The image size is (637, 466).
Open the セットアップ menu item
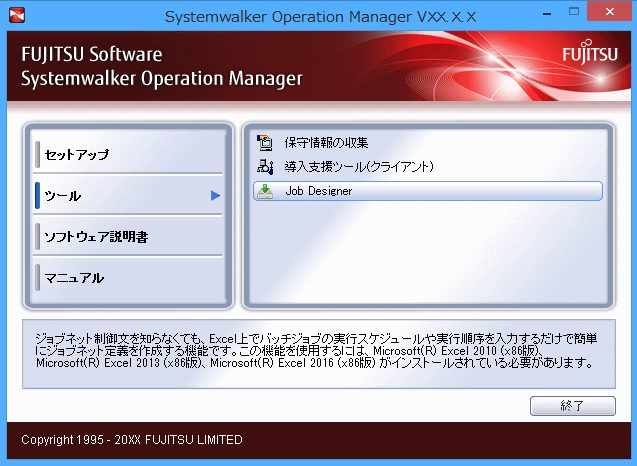click(128, 154)
